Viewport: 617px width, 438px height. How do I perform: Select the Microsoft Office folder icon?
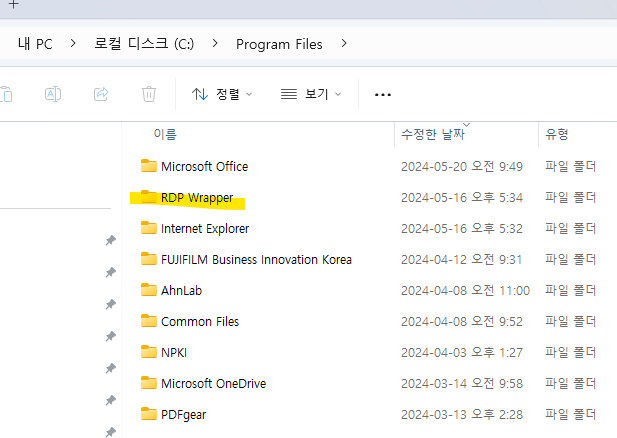149,166
